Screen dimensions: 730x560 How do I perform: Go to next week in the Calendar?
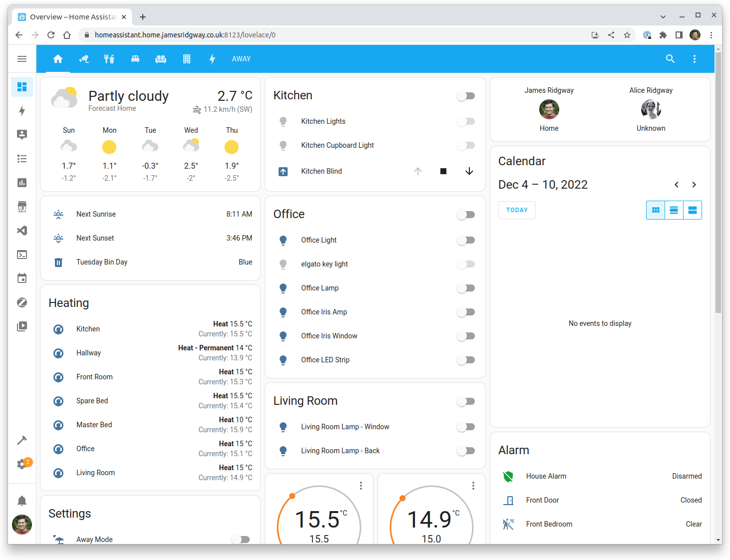tap(694, 184)
